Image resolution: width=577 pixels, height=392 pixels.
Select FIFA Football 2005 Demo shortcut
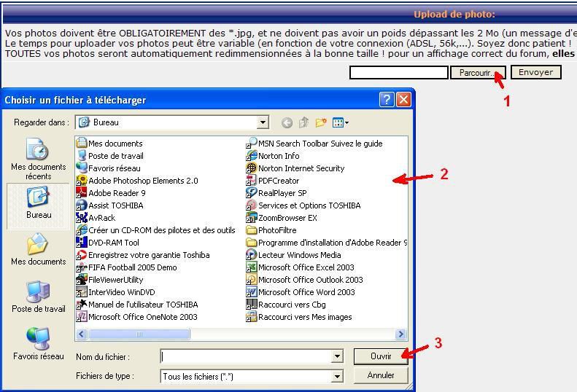click(127, 267)
